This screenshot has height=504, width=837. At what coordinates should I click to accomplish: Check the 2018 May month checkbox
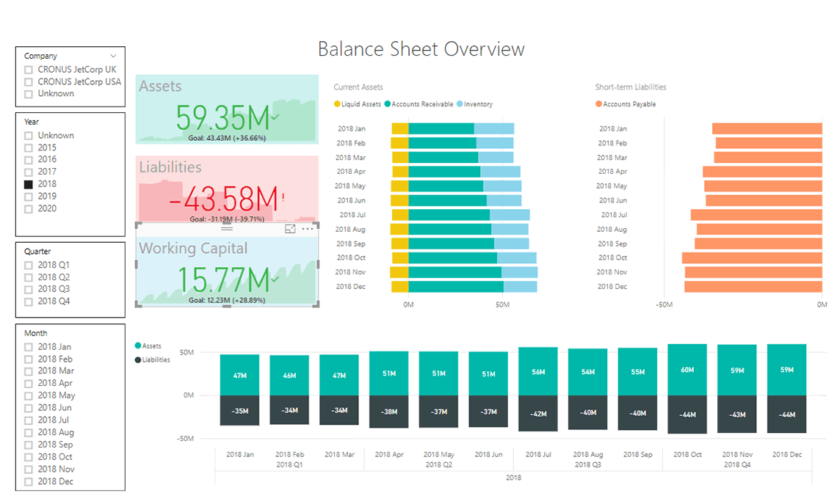click(x=29, y=395)
